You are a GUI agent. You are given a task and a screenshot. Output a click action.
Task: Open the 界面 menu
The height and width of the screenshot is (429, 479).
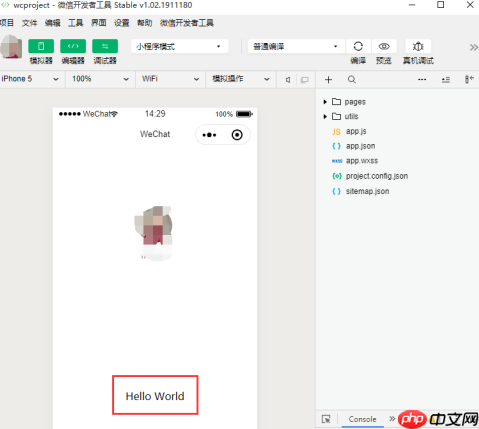(x=99, y=23)
